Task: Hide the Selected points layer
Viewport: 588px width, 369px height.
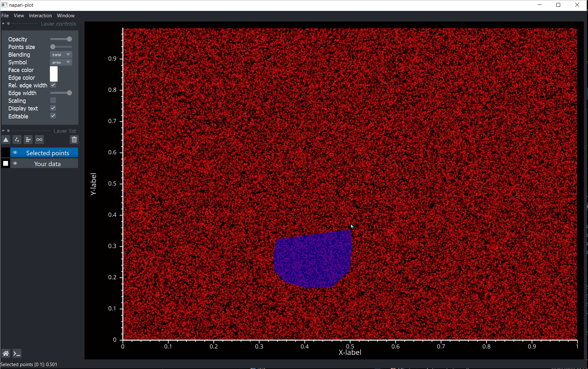Action: coord(15,153)
